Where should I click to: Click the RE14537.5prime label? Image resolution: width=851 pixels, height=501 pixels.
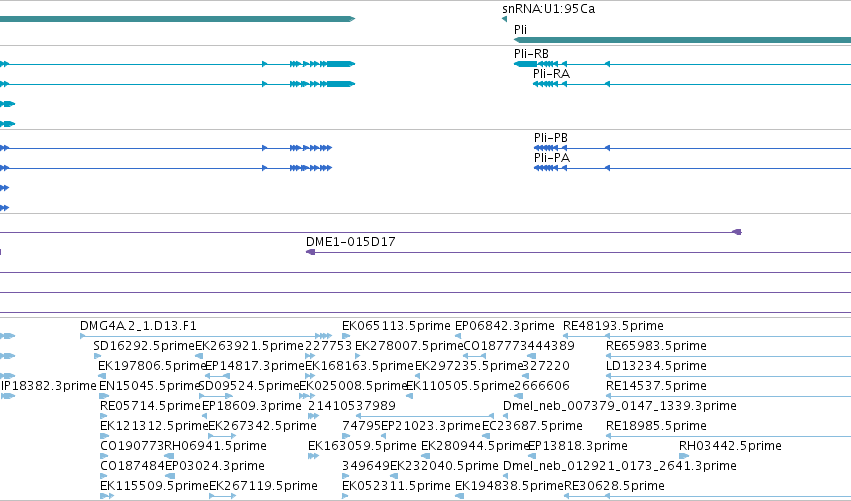click(656, 386)
